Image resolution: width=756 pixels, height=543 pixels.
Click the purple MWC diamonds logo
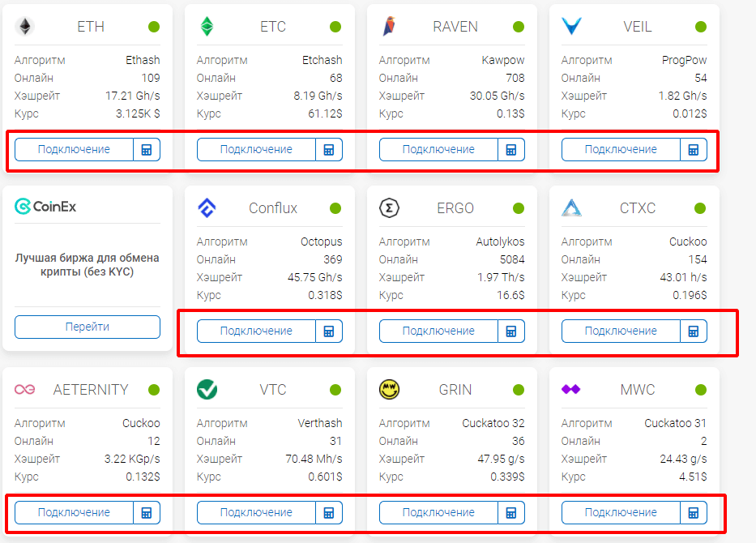coord(571,389)
